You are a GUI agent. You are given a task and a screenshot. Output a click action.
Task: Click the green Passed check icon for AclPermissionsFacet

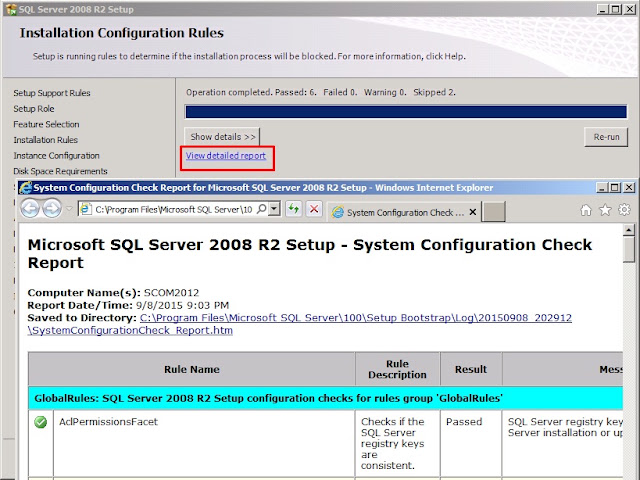(40, 422)
